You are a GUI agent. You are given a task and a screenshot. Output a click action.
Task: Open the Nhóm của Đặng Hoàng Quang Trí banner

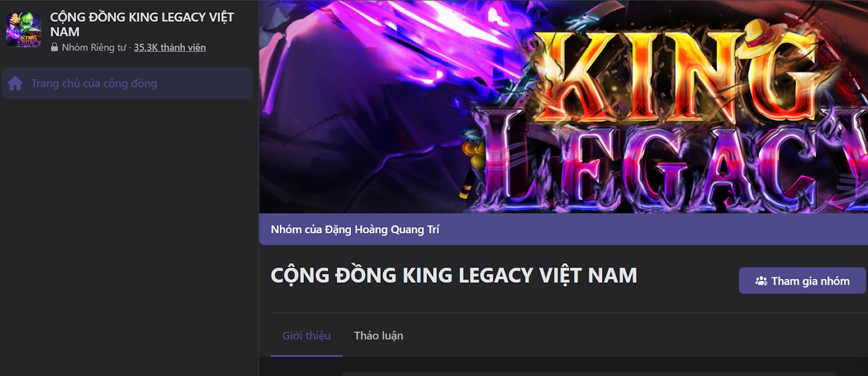pyautogui.click(x=564, y=229)
